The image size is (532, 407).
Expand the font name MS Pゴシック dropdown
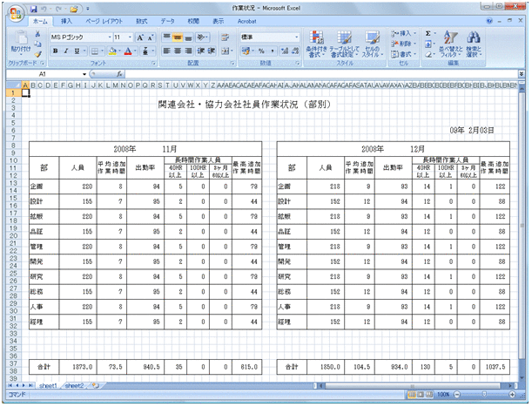110,37
